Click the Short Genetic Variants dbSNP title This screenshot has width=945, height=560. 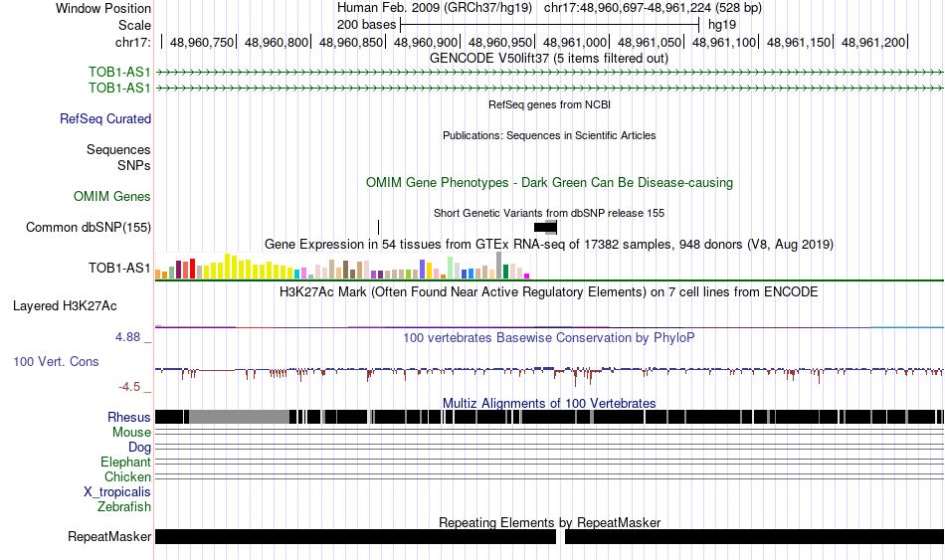click(x=549, y=214)
